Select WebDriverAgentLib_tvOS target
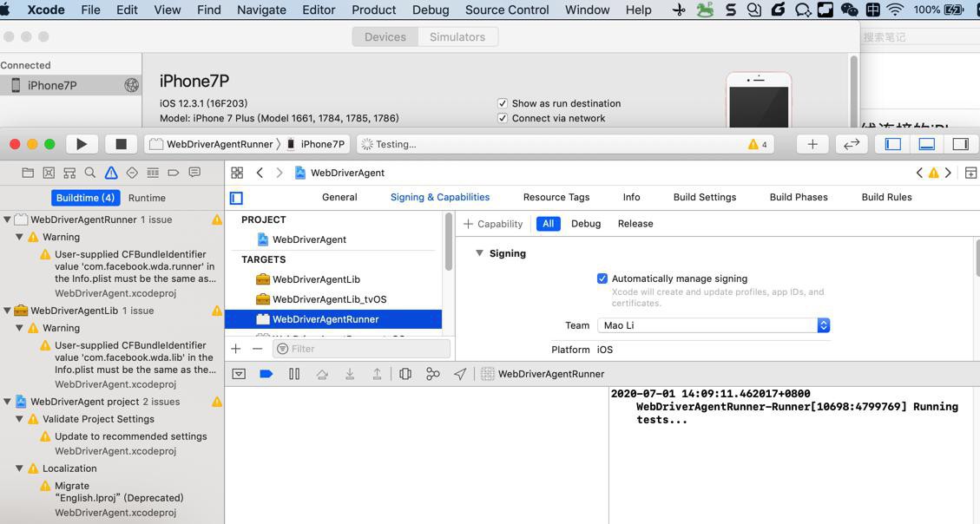 tap(329, 299)
